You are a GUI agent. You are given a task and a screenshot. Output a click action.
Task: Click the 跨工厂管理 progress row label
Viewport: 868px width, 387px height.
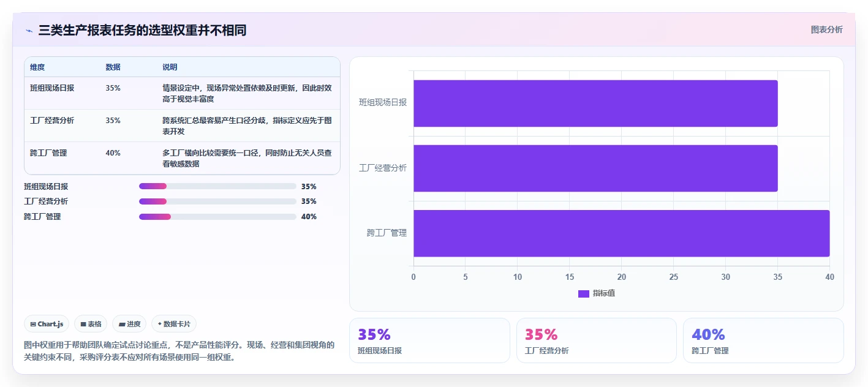[42, 216]
